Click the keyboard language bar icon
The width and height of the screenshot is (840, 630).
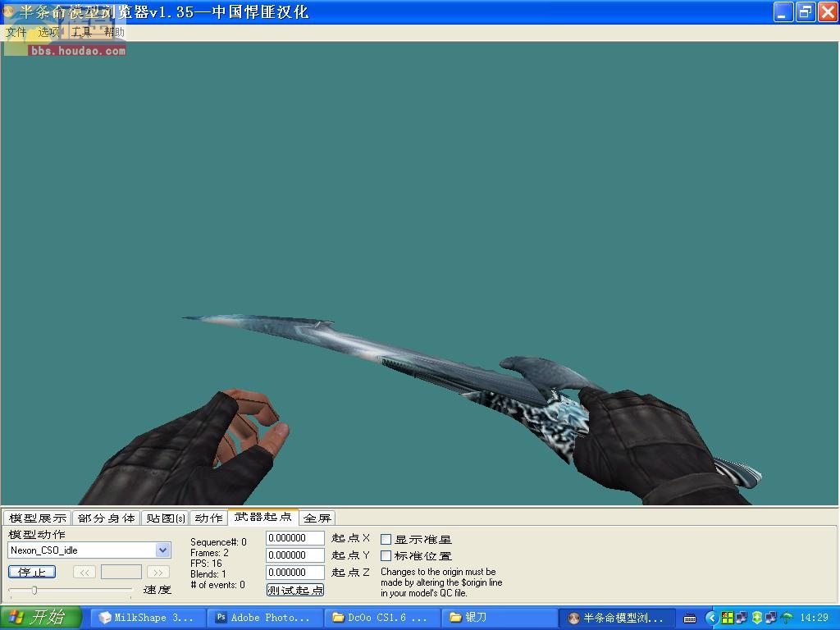click(x=690, y=619)
